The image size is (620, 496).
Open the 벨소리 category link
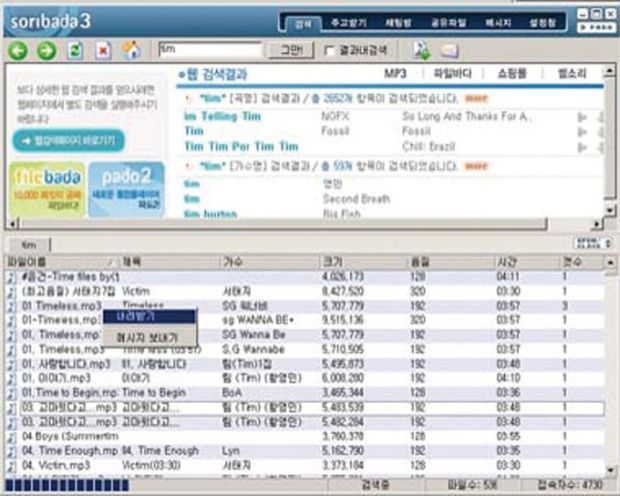pos(572,74)
